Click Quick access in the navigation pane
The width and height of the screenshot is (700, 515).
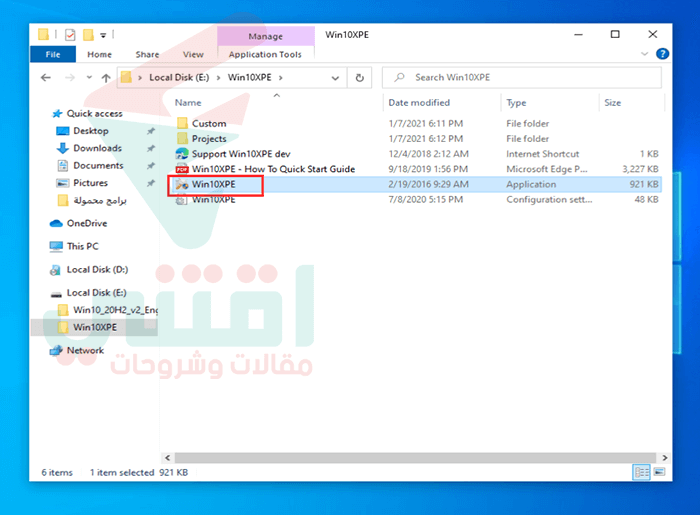click(94, 114)
